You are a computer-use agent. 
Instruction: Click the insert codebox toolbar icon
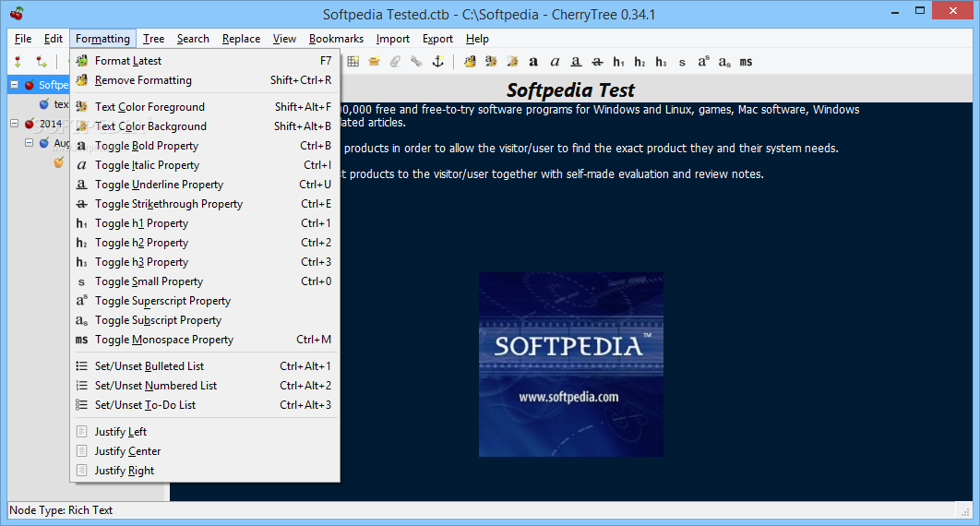(x=375, y=61)
